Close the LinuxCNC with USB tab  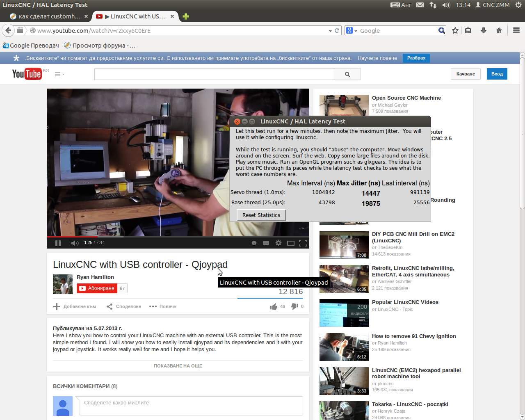pyautogui.click(x=172, y=16)
